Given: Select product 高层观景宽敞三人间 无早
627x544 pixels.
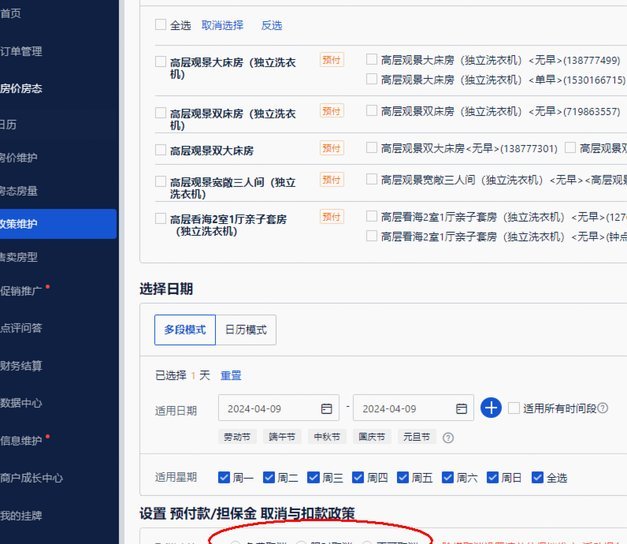Looking at the screenshot, I should coord(371,179).
